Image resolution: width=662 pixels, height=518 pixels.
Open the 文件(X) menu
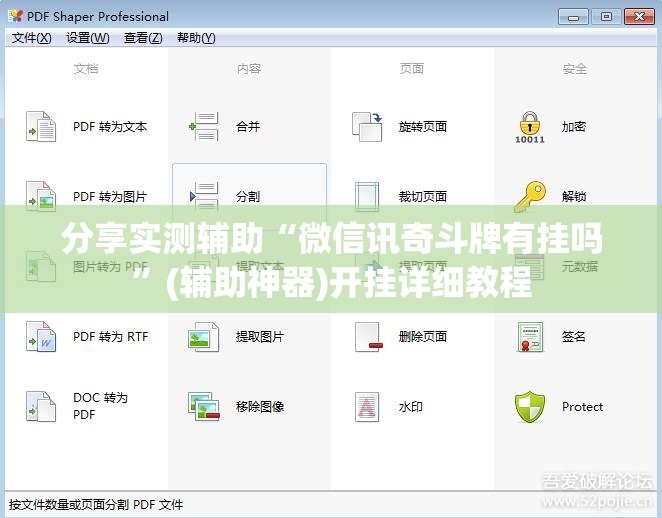point(32,38)
